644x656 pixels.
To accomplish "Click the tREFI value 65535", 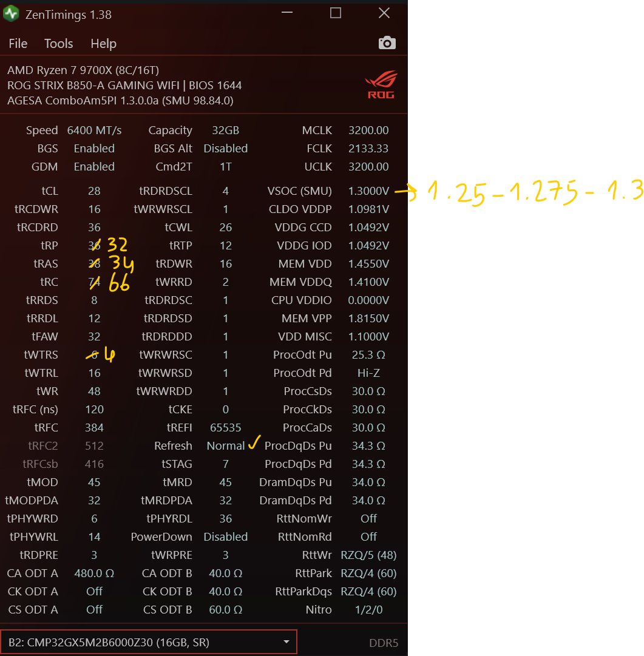I will click(226, 428).
